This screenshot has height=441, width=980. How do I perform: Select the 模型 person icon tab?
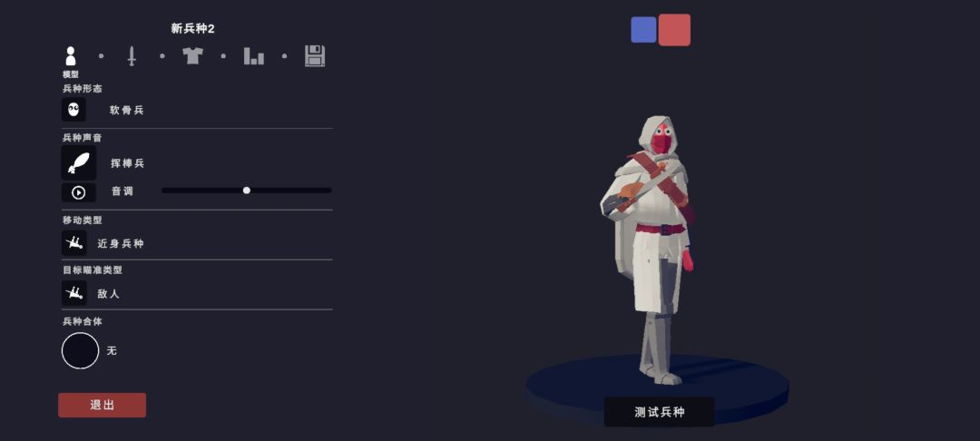tap(71, 56)
